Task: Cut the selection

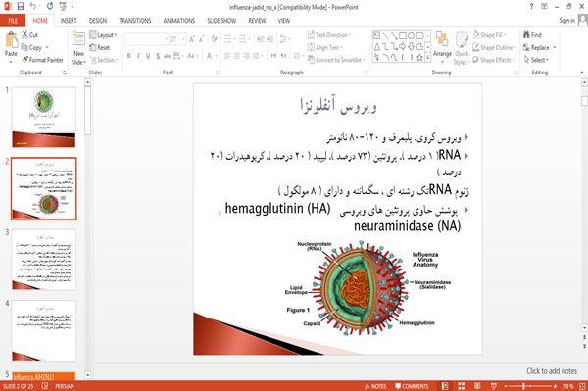Action: click(29, 35)
